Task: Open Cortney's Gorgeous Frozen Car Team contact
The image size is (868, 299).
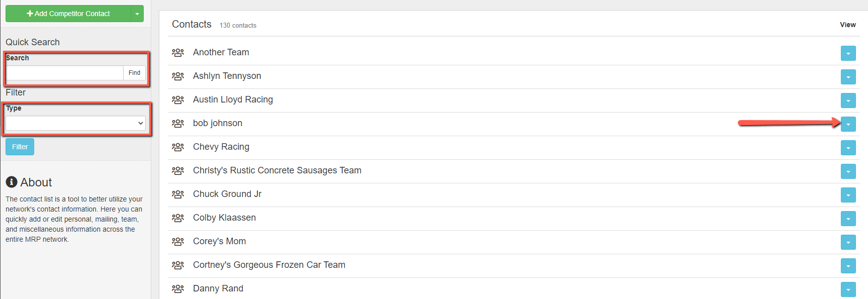Action: click(x=269, y=265)
